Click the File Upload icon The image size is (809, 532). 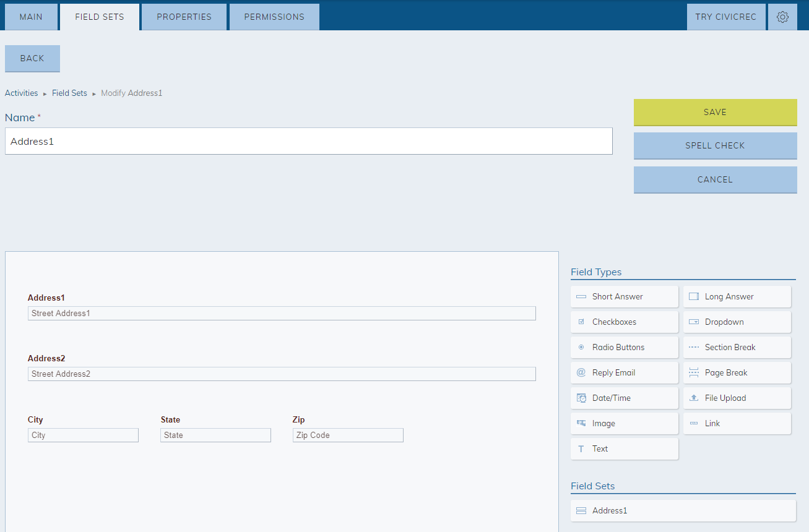[694, 398]
